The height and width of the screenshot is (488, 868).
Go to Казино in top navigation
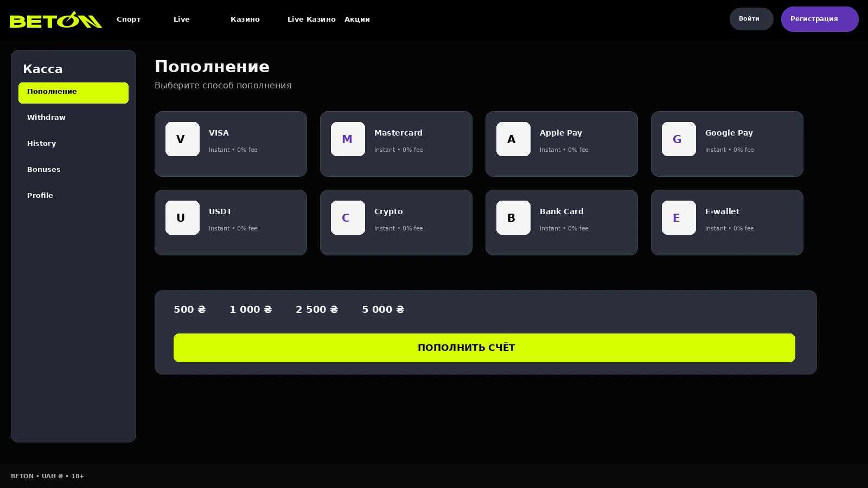(x=245, y=19)
